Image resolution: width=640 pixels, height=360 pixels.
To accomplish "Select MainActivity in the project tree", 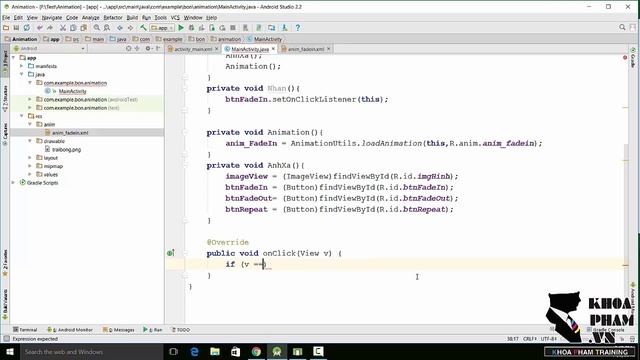I will click(x=72, y=91).
